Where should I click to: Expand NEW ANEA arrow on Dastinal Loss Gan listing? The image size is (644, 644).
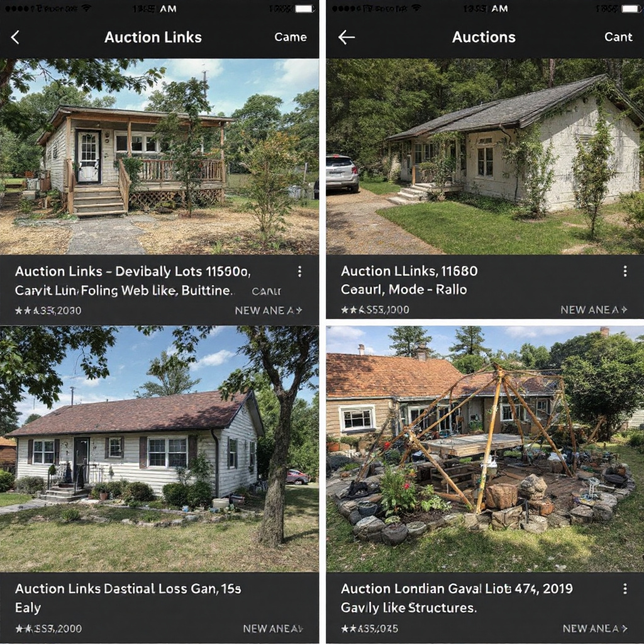pos(273,628)
